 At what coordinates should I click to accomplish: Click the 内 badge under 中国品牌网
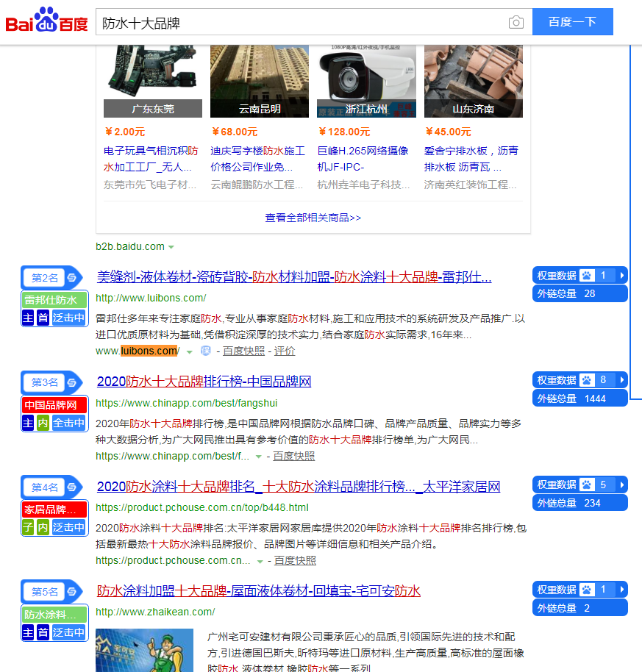pos(43,423)
